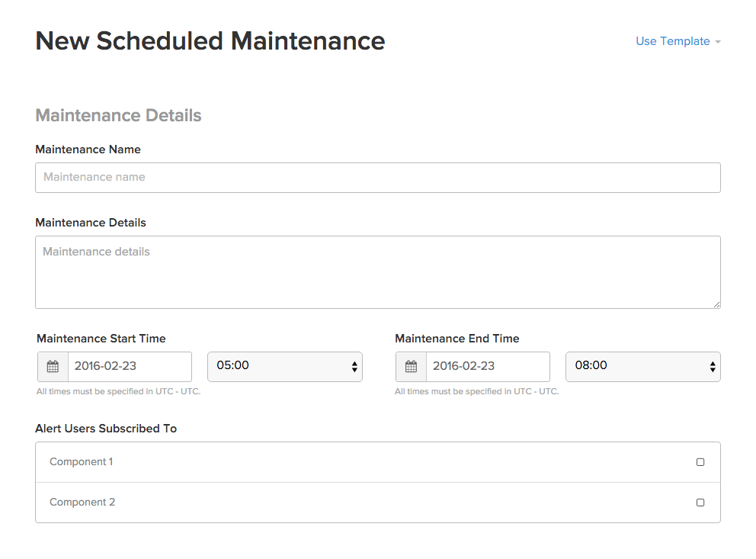Click the Maintenance Start Time label
Viewport: 756px width, 559px height.
point(101,339)
